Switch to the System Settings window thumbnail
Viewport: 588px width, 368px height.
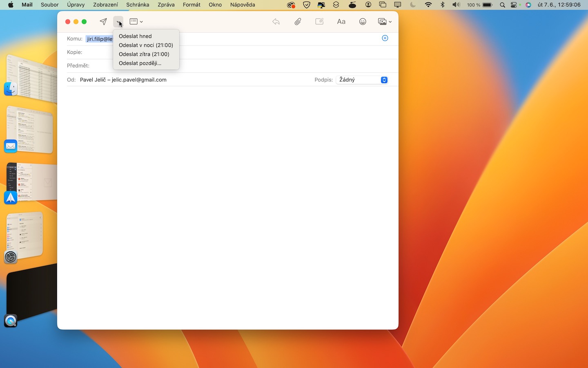click(x=25, y=235)
